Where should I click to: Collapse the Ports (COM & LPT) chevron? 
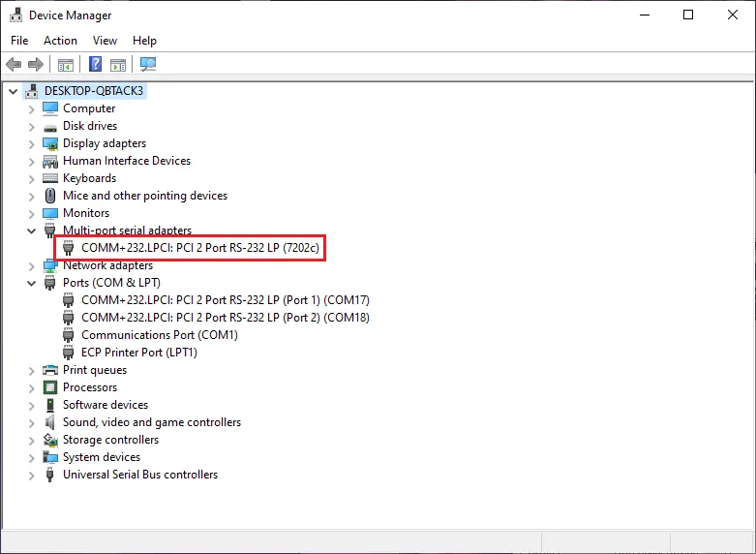(x=31, y=283)
